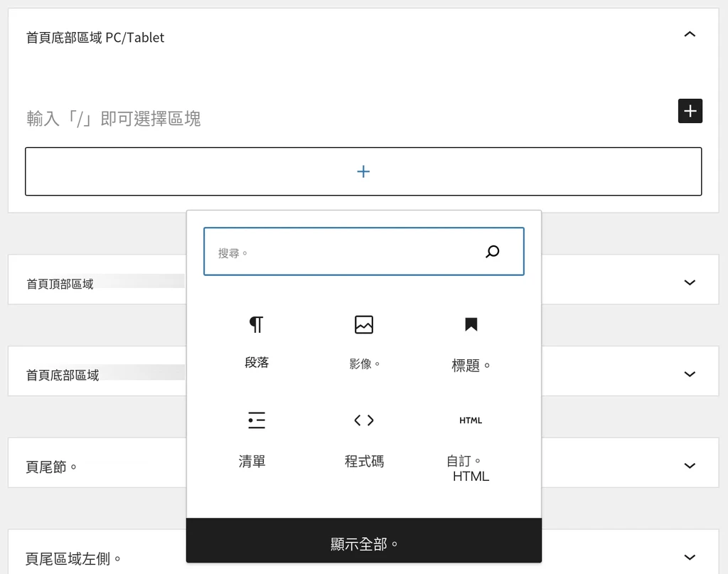Click the 頁尾節 title text

[x=51, y=467]
